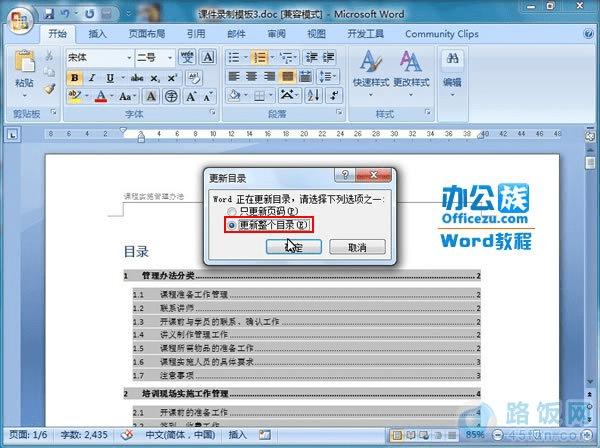Image resolution: width=600 pixels, height=448 pixels.
Task: Switch to 视图 tab
Action: click(317, 34)
